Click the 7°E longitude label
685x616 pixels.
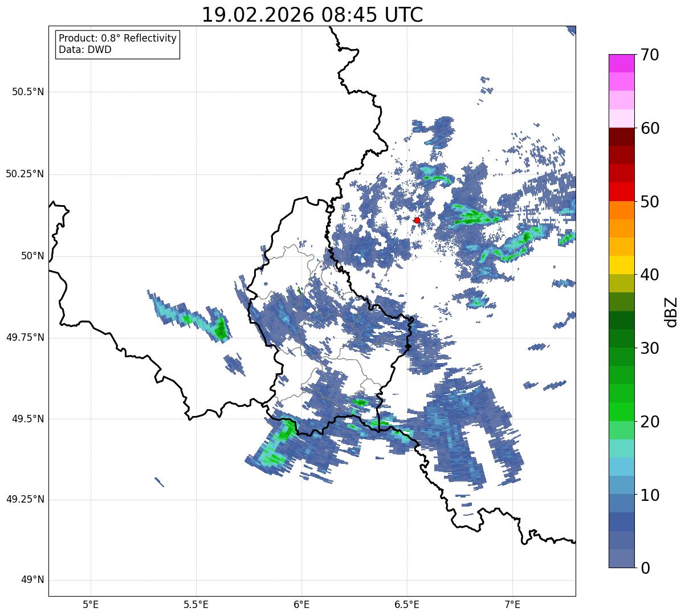(x=512, y=605)
